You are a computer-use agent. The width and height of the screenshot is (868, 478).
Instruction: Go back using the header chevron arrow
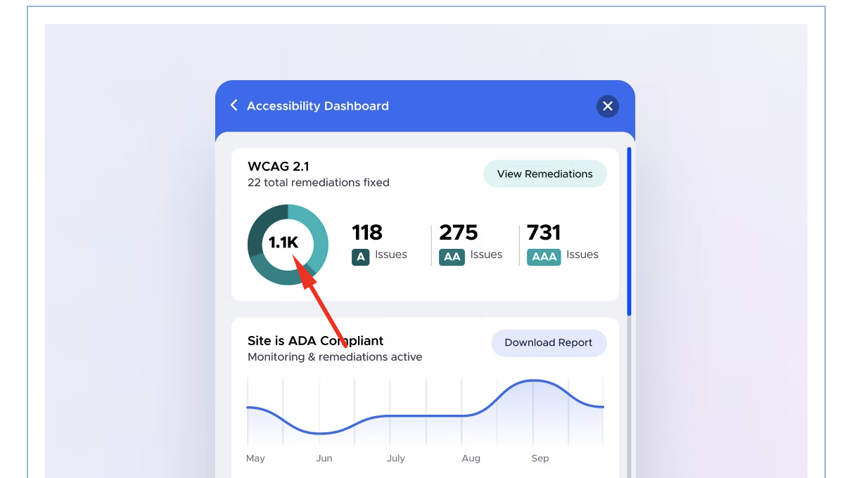[x=234, y=105]
